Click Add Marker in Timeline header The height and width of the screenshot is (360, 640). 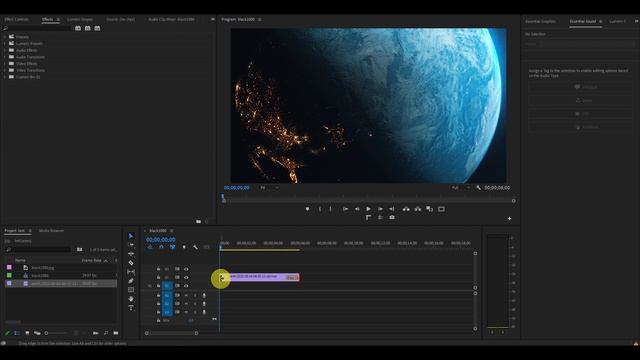tap(184, 247)
